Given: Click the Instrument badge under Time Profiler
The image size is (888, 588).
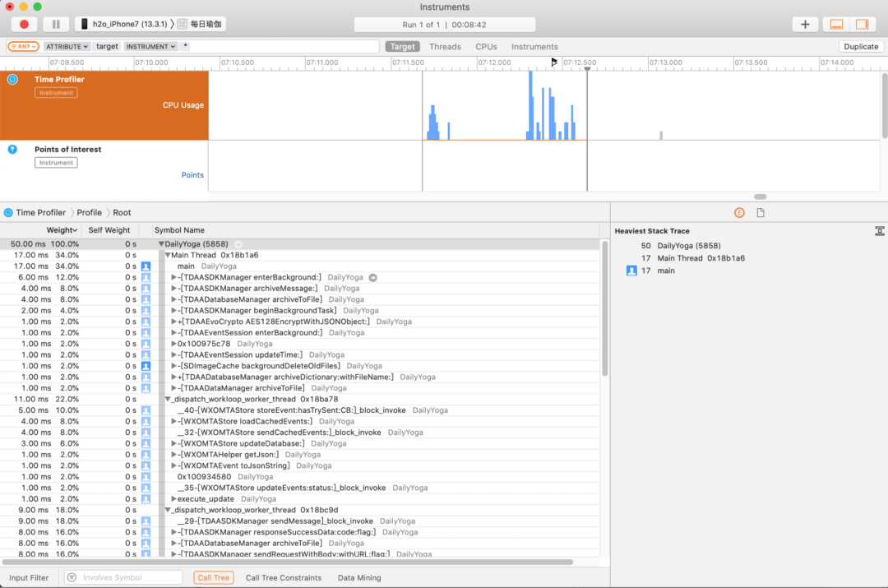Looking at the screenshot, I should click(x=56, y=93).
